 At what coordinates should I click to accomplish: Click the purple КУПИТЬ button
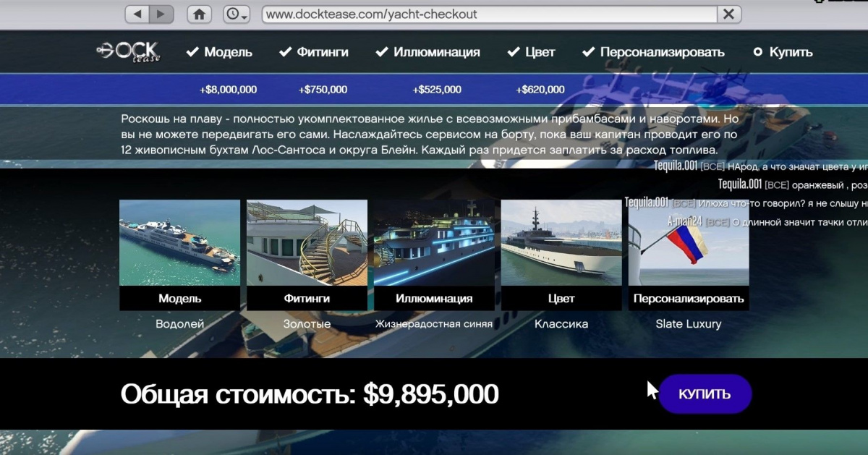705,394
